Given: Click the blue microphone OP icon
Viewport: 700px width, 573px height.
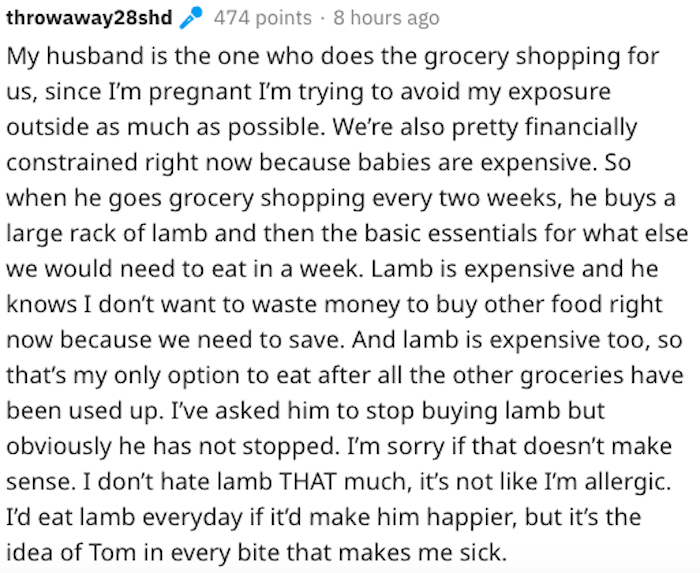Looking at the screenshot, I should (x=191, y=18).
